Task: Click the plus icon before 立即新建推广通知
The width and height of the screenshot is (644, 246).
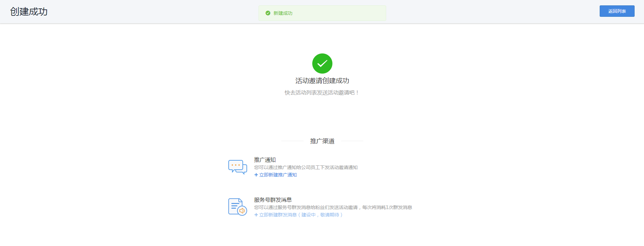Action: click(256, 175)
